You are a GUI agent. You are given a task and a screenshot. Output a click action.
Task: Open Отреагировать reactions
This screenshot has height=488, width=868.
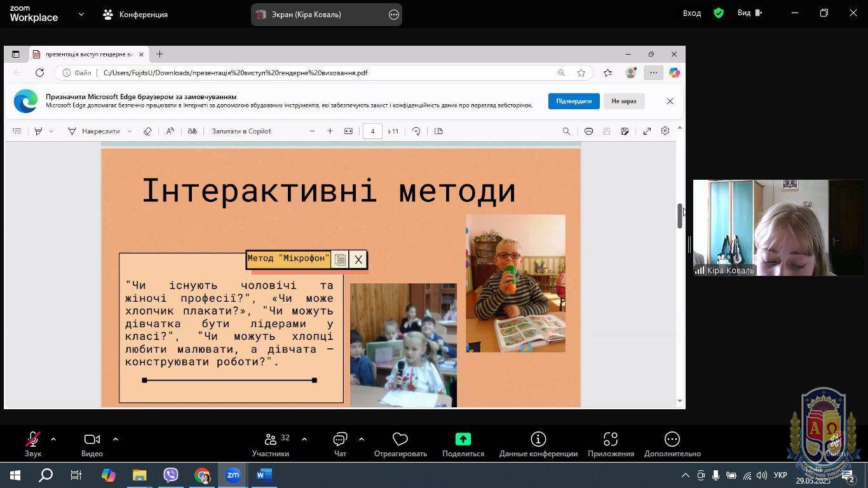tap(400, 444)
